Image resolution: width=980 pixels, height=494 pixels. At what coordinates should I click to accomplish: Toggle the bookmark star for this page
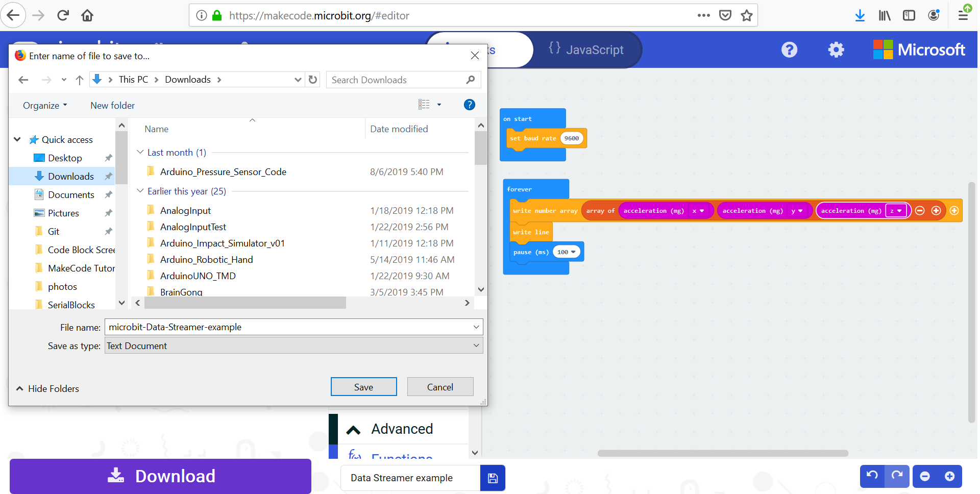pyautogui.click(x=747, y=15)
